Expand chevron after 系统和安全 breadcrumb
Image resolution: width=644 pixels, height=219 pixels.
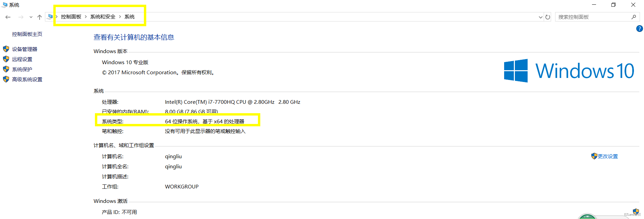pyautogui.click(x=120, y=17)
